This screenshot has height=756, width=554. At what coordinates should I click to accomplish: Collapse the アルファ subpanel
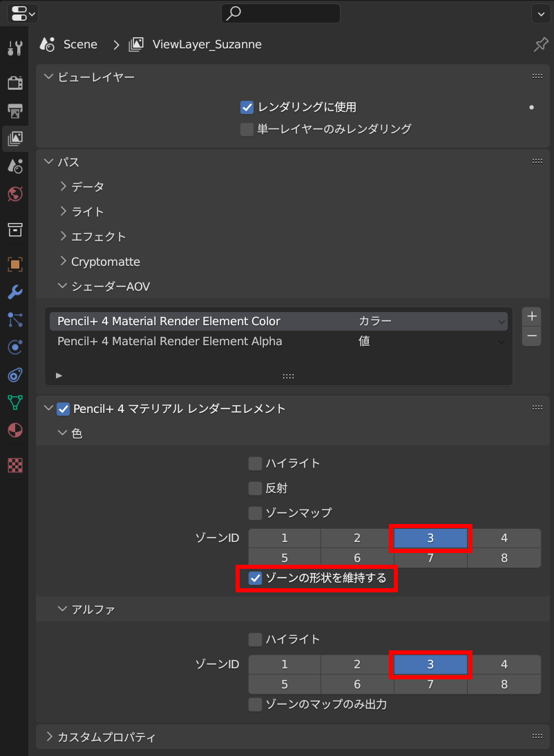click(x=62, y=609)
